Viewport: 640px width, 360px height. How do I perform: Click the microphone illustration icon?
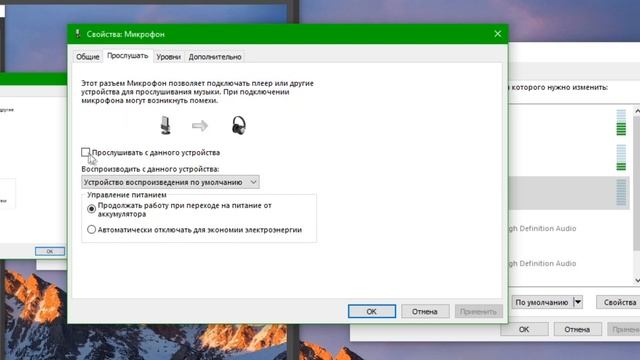pos(165,125)
